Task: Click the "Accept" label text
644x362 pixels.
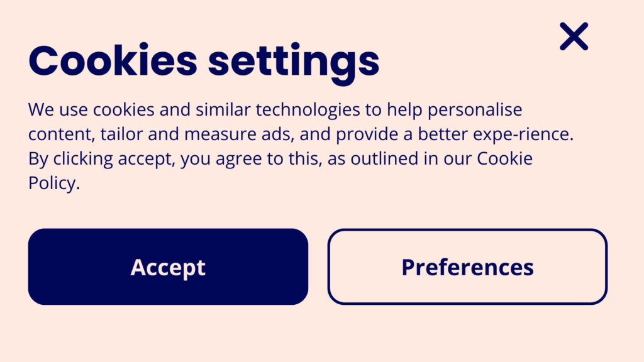Action: (x=168, y=267)
